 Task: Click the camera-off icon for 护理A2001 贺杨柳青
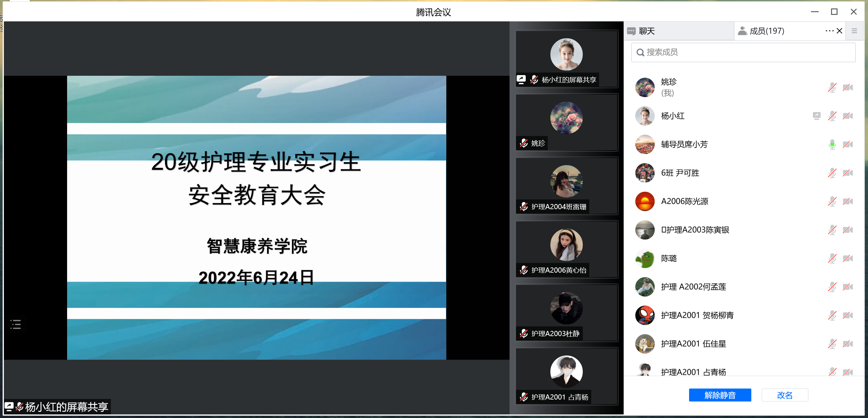tap(848, 315)
